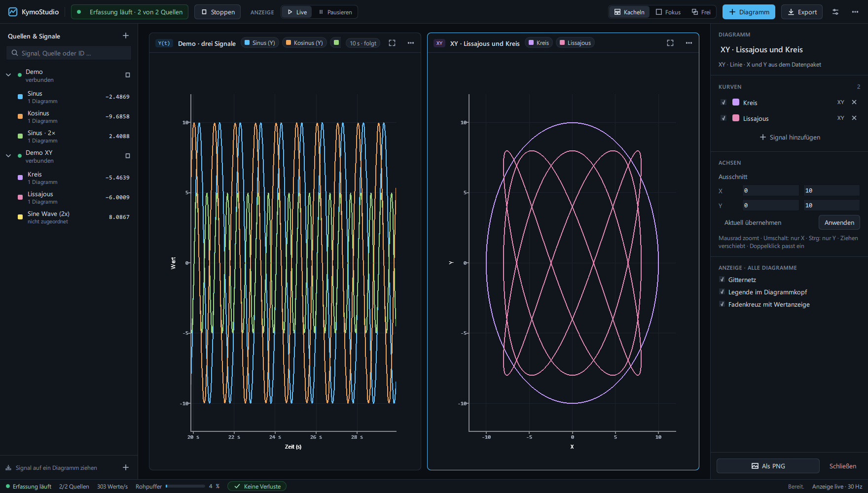Click the X axis minimum field
Screen dimensions: 868x493
tap(770, 190)
